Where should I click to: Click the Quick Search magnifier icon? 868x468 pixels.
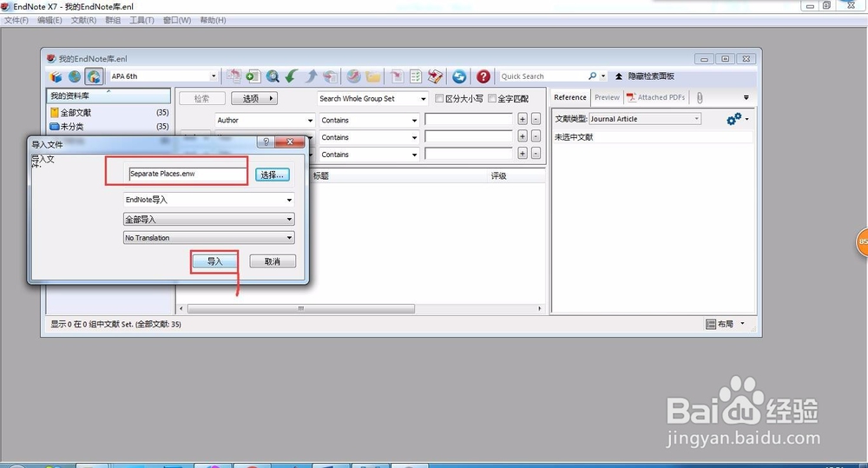(592, 76)
